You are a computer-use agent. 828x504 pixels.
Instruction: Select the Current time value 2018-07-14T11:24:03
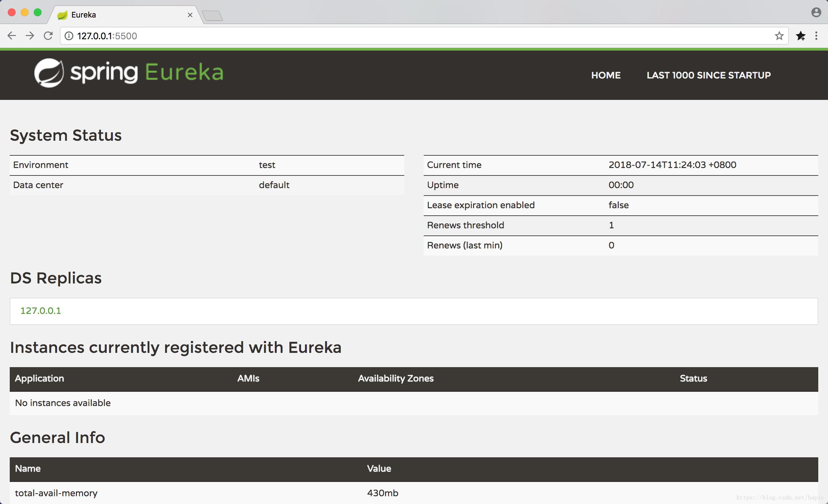pos(672,165)
